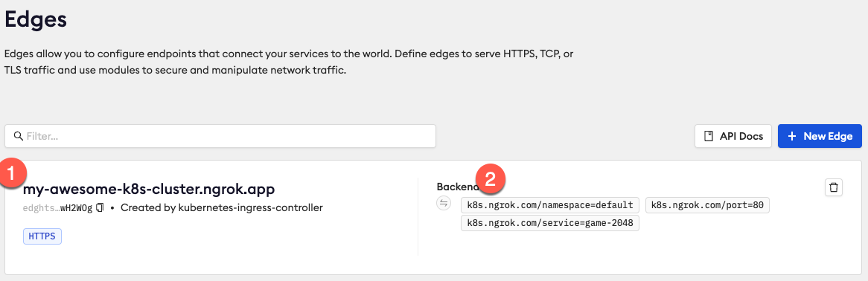
Task: Click the backend swap arrows icon
Action: tap(444, 204)
